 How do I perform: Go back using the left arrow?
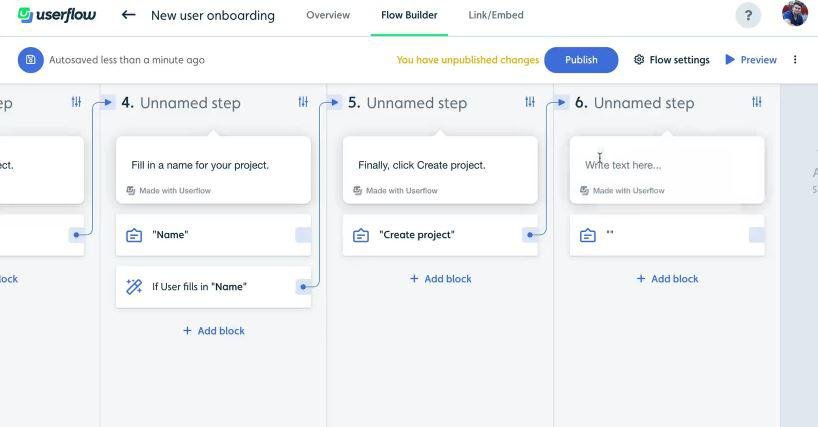pos(128,15)
